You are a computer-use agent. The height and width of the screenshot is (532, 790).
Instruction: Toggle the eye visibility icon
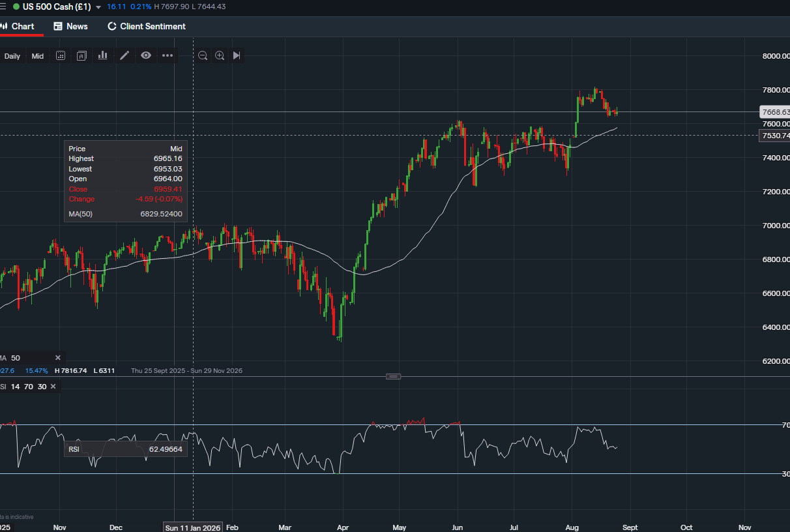click(x=146, y=55)
